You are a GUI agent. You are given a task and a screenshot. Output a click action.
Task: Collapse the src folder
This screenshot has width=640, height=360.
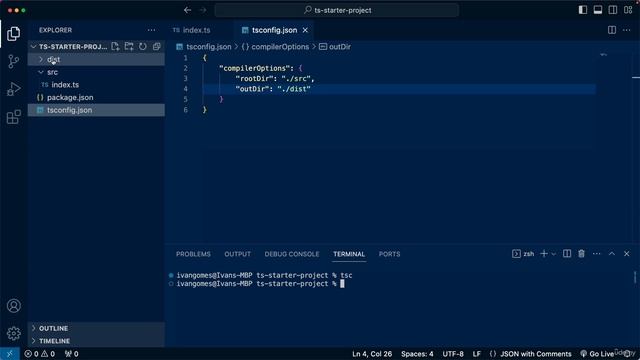pyautogui.click(x=96, y=72)
